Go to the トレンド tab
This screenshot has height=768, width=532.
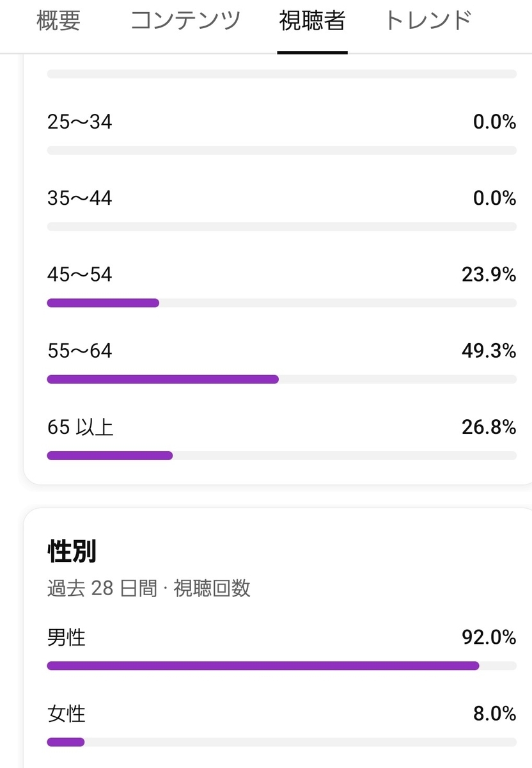pos(428,21)
